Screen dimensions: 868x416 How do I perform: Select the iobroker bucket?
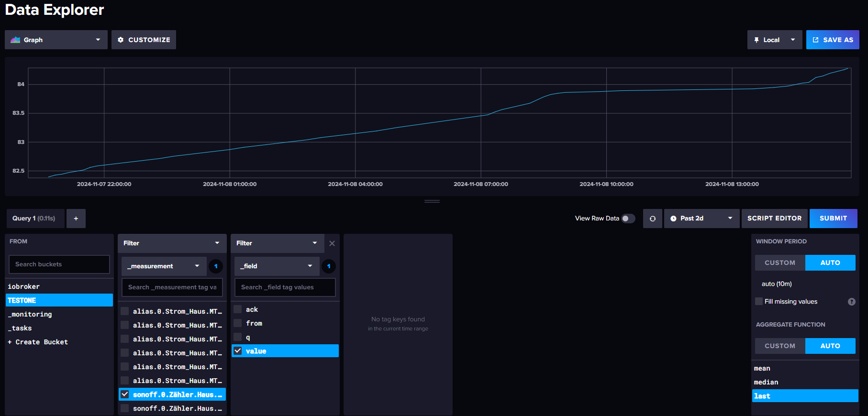59,286
